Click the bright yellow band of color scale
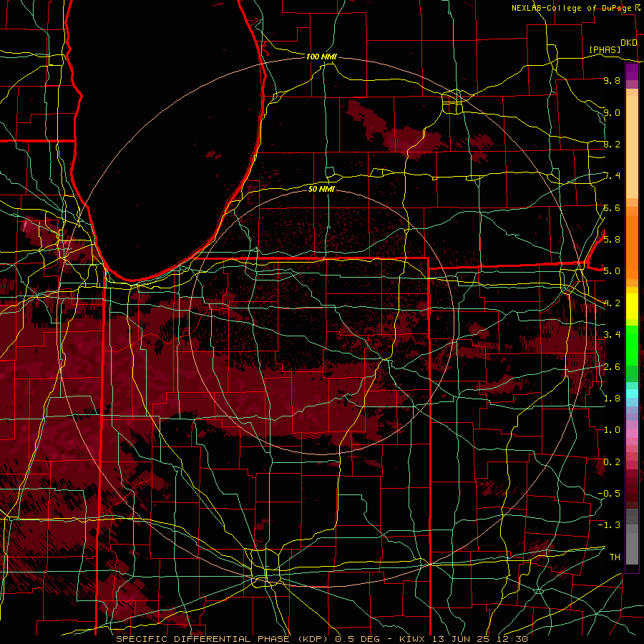Screen dimensions: 644x644 tap(632, 306)
